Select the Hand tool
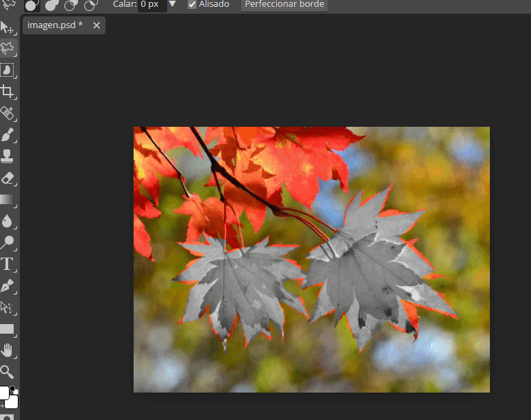Screen dimensions: 531x420 pos(8,350)
